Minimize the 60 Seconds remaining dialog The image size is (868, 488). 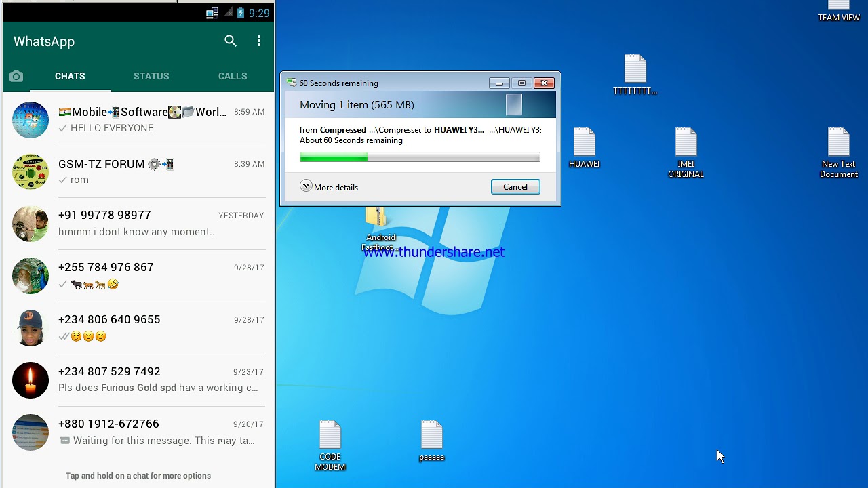click(499, 83)
